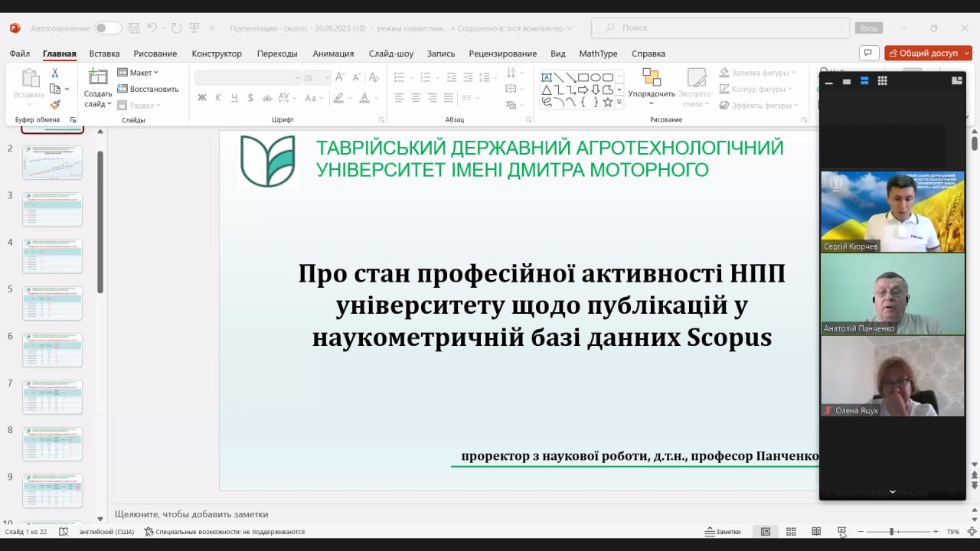980x551 pixels.
Task: Click the Восстановить reset button
Action: click(148, 89)
